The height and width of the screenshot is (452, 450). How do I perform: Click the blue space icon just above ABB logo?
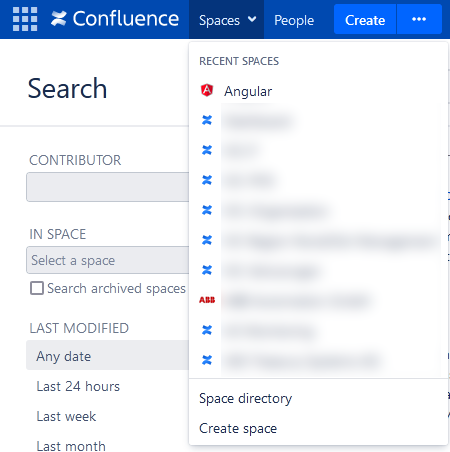pyautogui.click(x=207, y=270)
